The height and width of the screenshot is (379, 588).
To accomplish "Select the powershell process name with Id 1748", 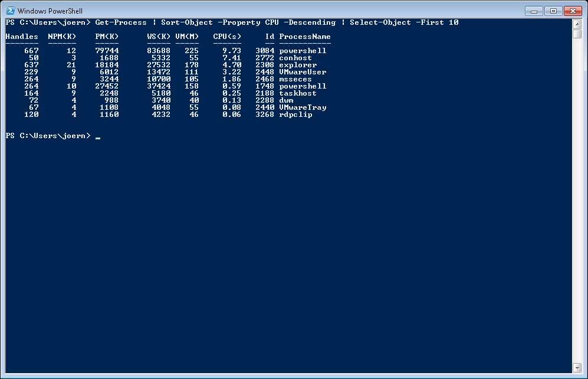I will pos(303,86).
